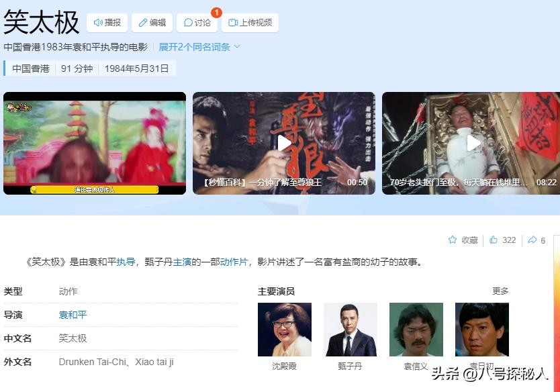Viewport: 560px width, 392px height.
Task: Open the first video thumbnail
Action: click(95, 143)
